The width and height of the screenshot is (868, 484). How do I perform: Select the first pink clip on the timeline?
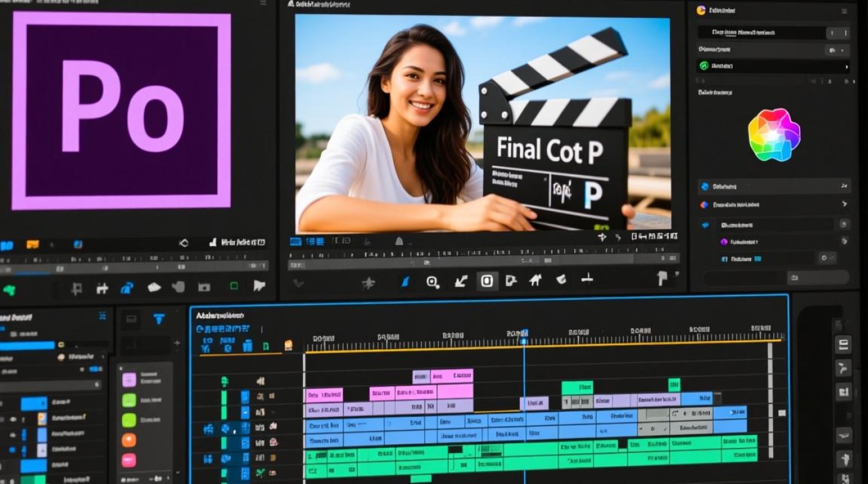tap(324, 394)
